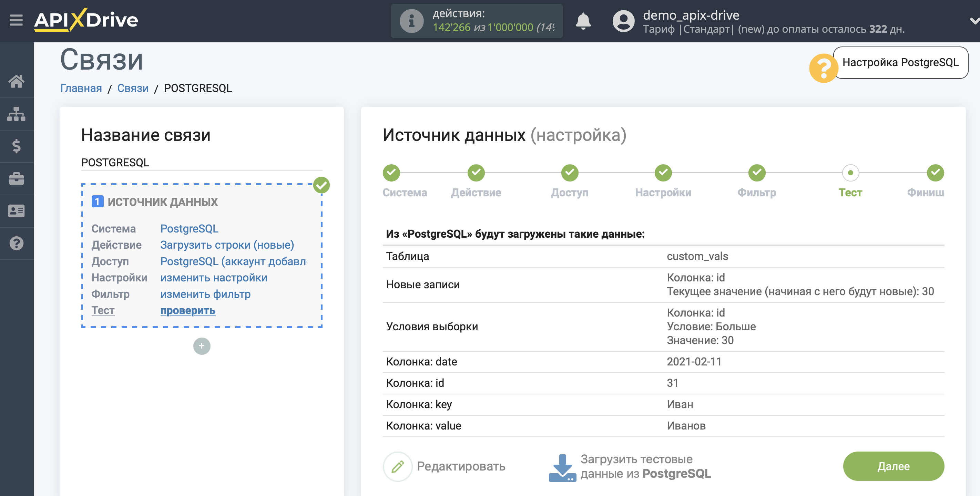The width and height of the screenshot is (980, 496).
Task: Go to Главная breadcrumb
Action: 81,88
